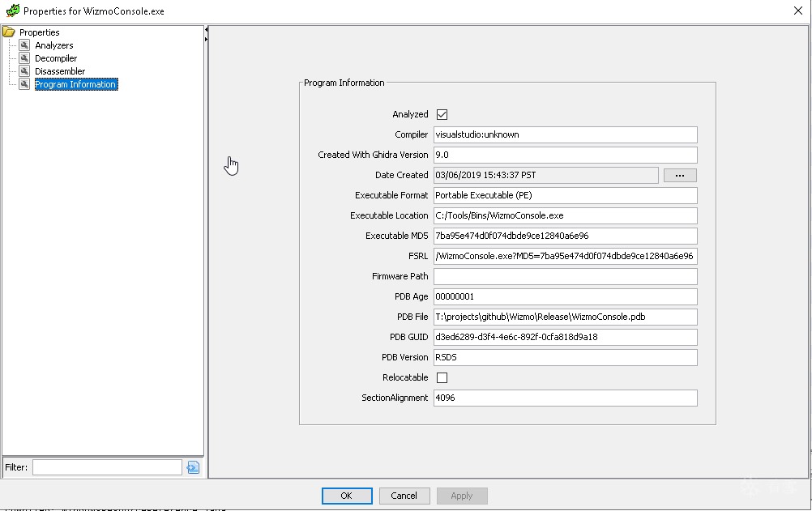This screenshot has width=812, height=511.
Task: Click the Disassembler wrench icon
Action: click(24, 71)
